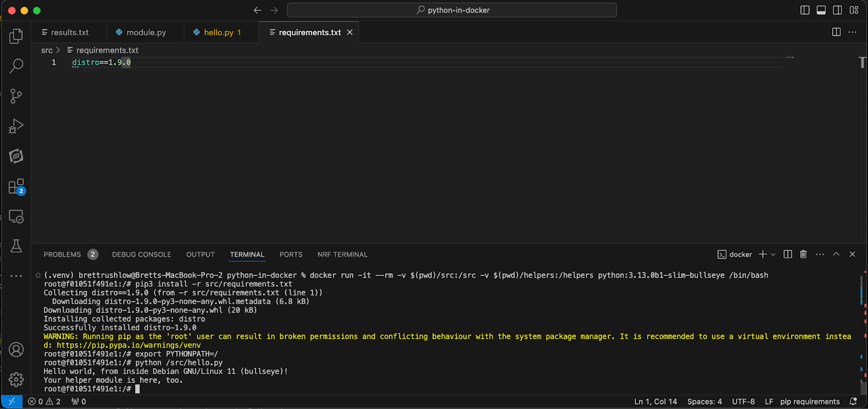Open the Remote Explorer icon
The height and width of the screenshot is (409, 868).
[16, 217]
